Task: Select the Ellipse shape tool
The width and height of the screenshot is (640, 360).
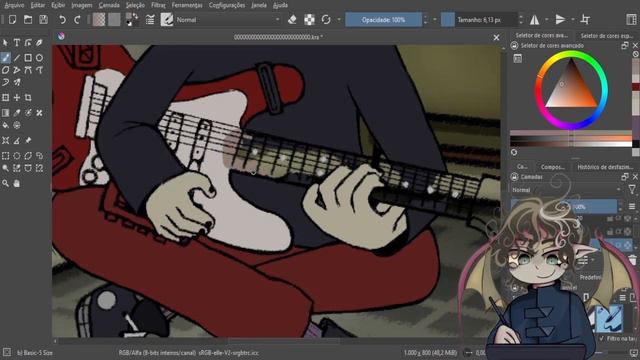Action: 39,58
